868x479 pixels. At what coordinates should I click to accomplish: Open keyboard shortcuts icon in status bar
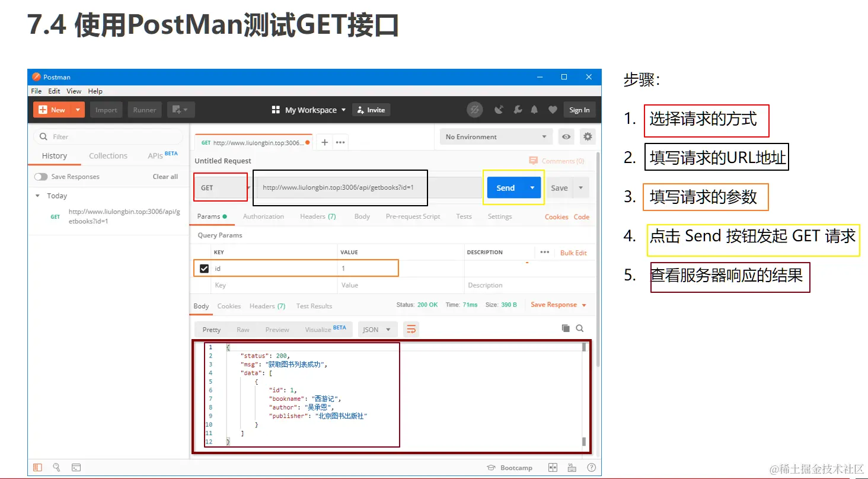click(572, 468)
